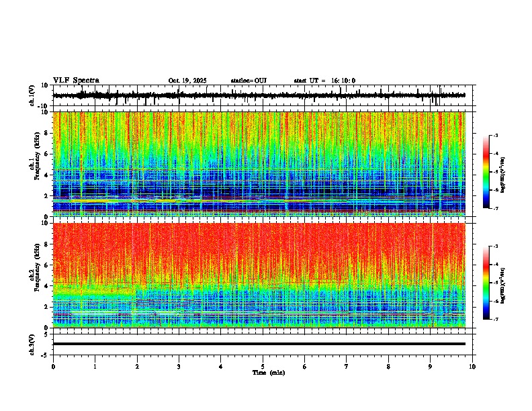Screen dimensions: 532x411
Task: Click the "-7" tick on ch.1 colorbar
Action: [495, 208]
